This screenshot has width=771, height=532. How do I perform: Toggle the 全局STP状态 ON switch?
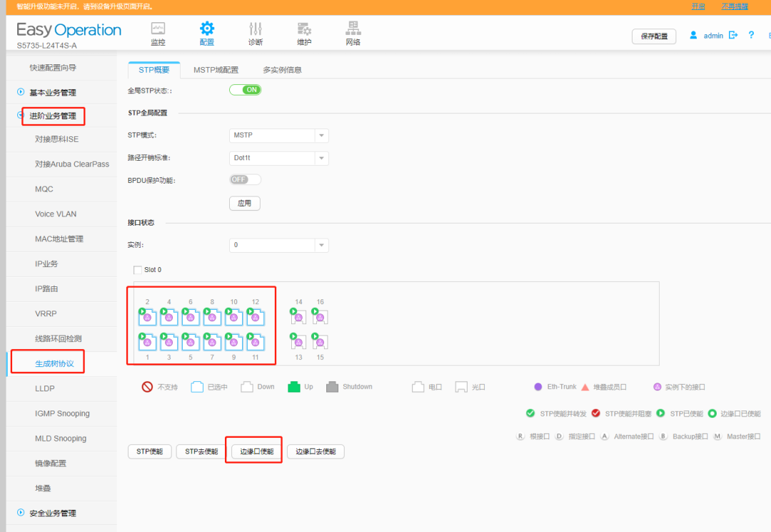click(245, 90)
